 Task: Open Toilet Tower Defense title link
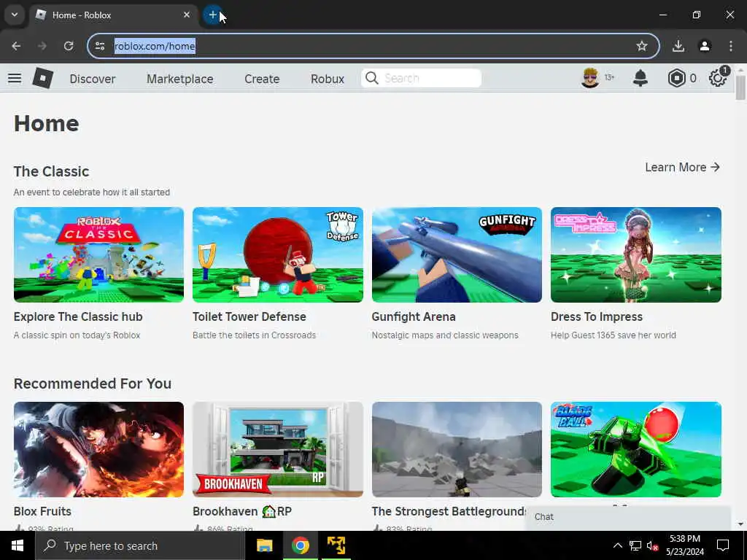pyautogui.click(x=249, y=316)
